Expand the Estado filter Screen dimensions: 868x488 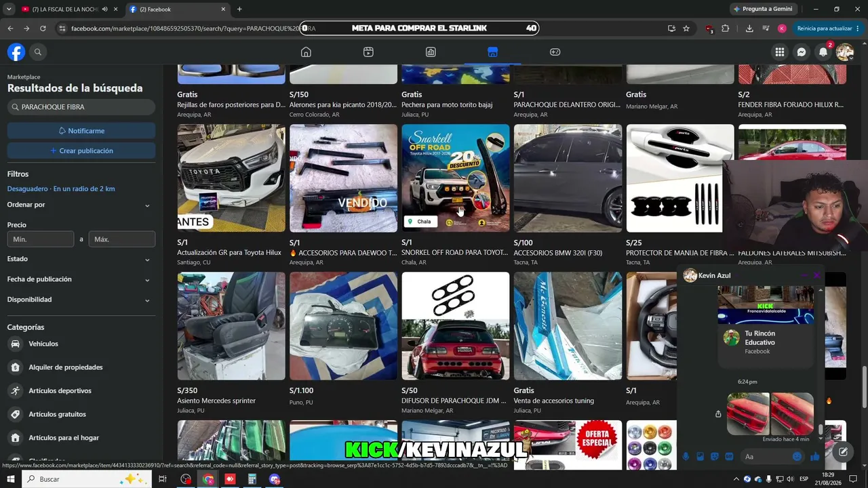81,259
